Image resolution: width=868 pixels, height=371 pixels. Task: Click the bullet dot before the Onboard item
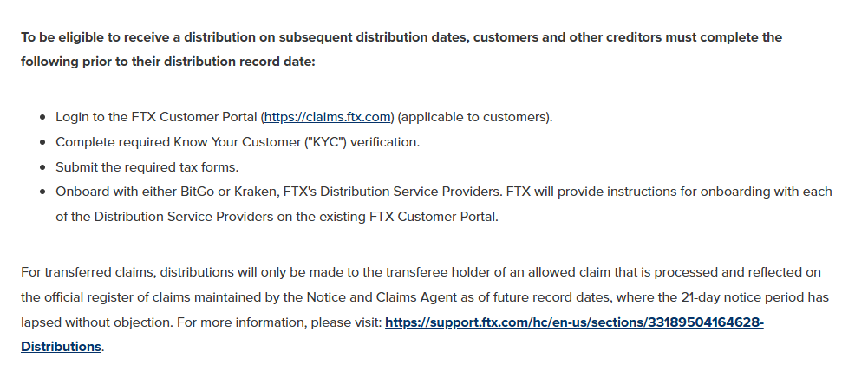coord(42,192)
